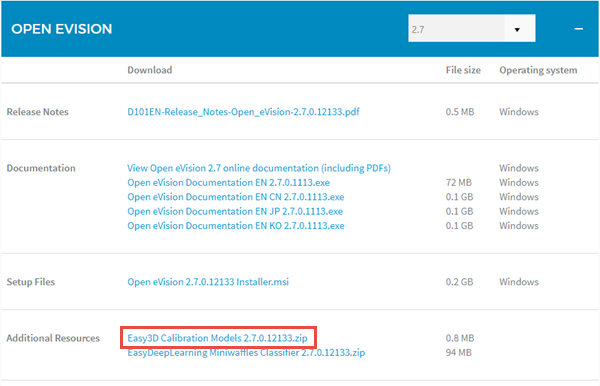Click Windows in the Release Notes row
The image size is (600, 386).
point(518,112)
